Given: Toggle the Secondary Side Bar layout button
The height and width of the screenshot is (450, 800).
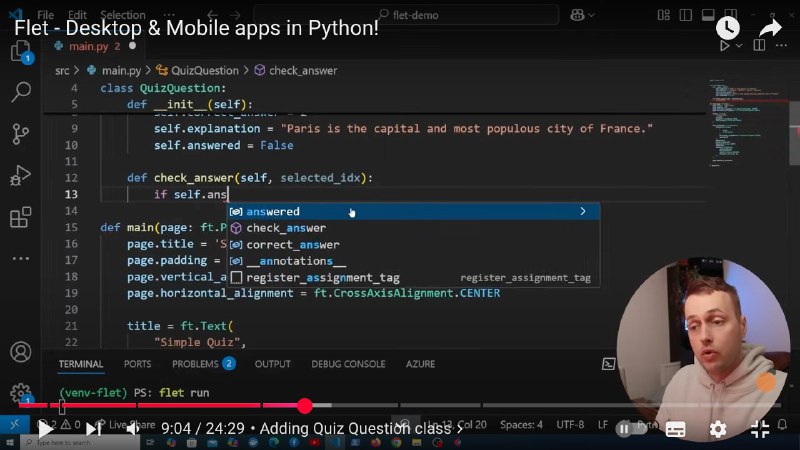Looking at the screenshot, I should pos(731,15).
